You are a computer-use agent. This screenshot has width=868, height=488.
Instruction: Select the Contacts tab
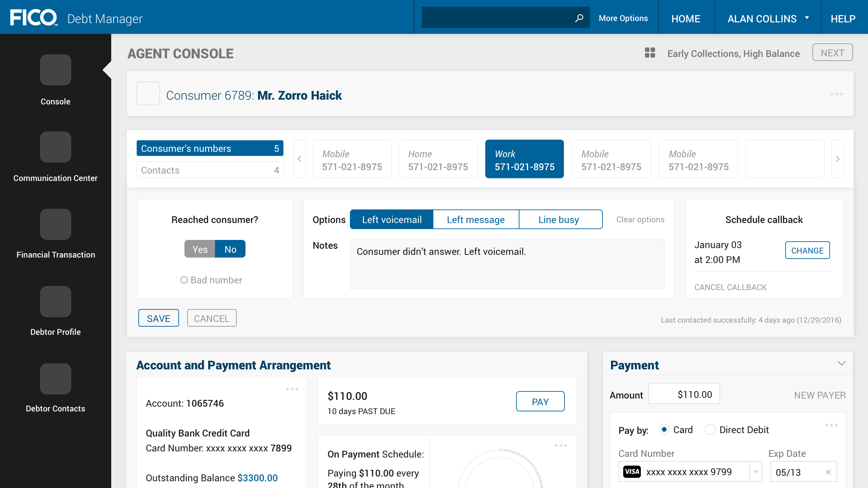point(210,170)
